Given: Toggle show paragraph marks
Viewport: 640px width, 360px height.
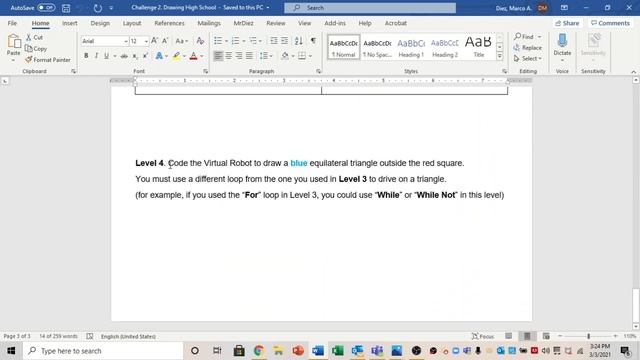Looking at the screenshot, I should click(x=313, y=41).
